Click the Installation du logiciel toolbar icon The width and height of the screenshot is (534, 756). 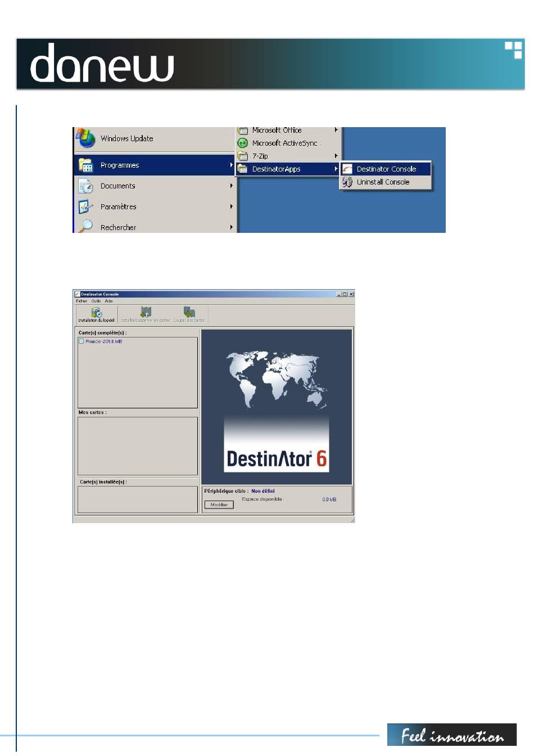coord(97,312)
